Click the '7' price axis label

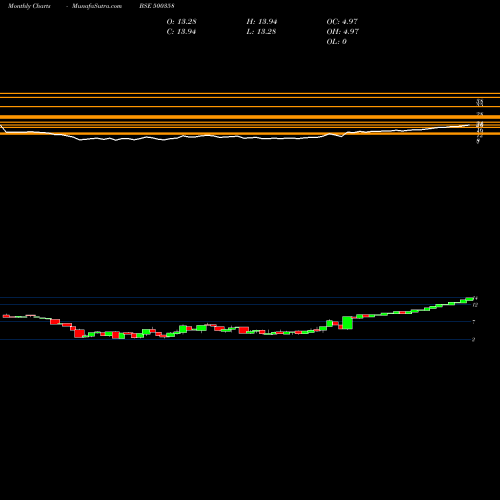(474, 322)
